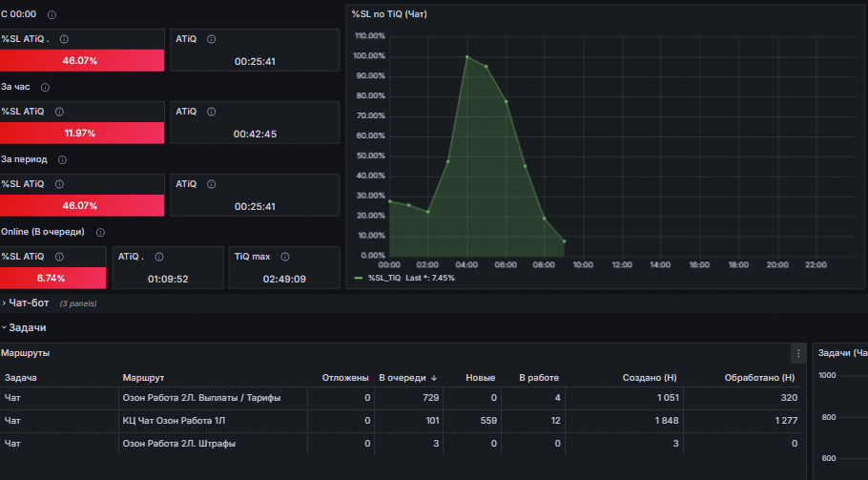Click info icon next to 'С 00:00'
This screenshot has width=868, height=480.
tap(52, 15)
